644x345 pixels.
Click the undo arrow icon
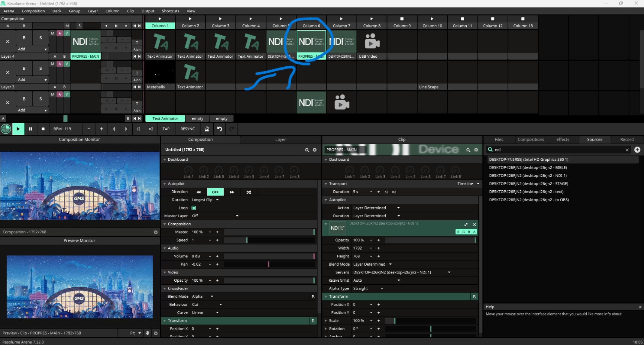220,129
